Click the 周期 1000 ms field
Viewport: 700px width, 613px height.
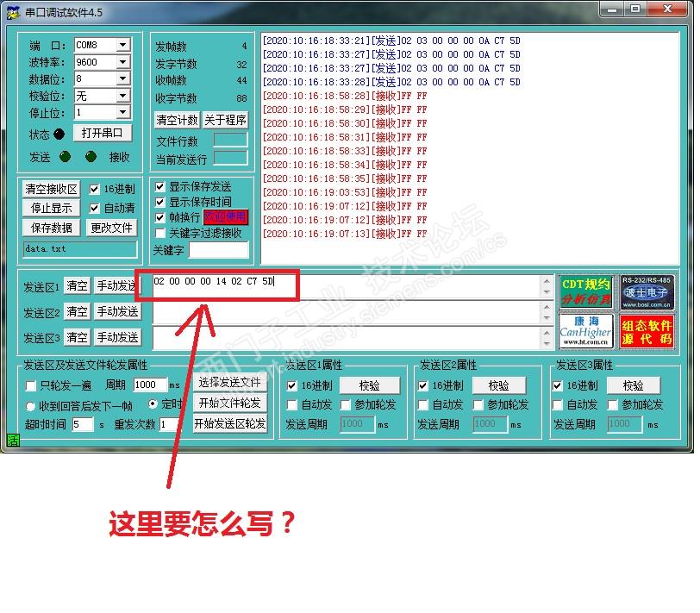150,385
